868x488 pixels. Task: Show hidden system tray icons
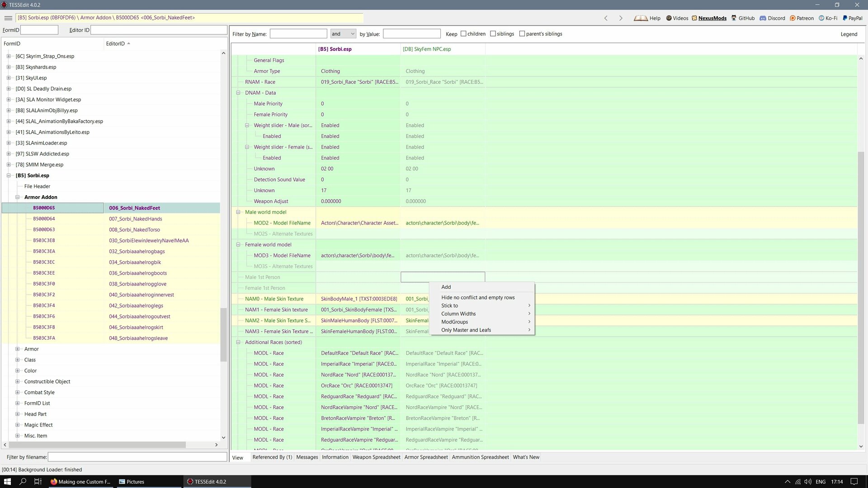click(x=787, y=482)
